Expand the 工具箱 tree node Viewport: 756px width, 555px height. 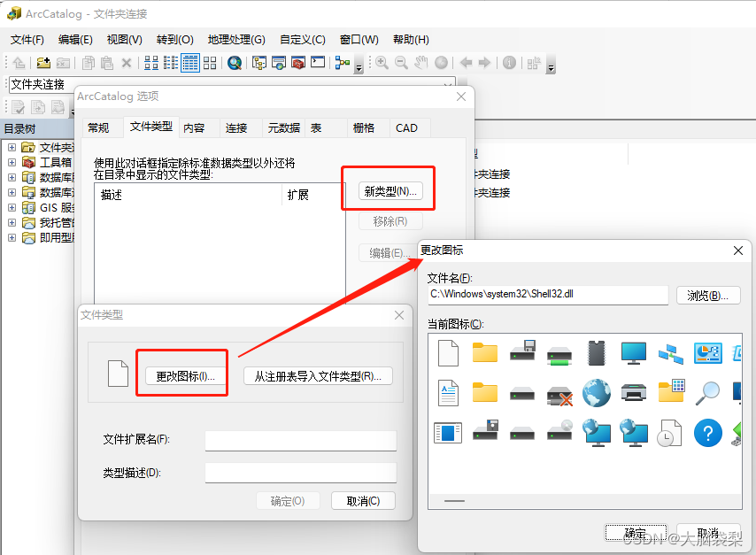[x=12, y=163]
